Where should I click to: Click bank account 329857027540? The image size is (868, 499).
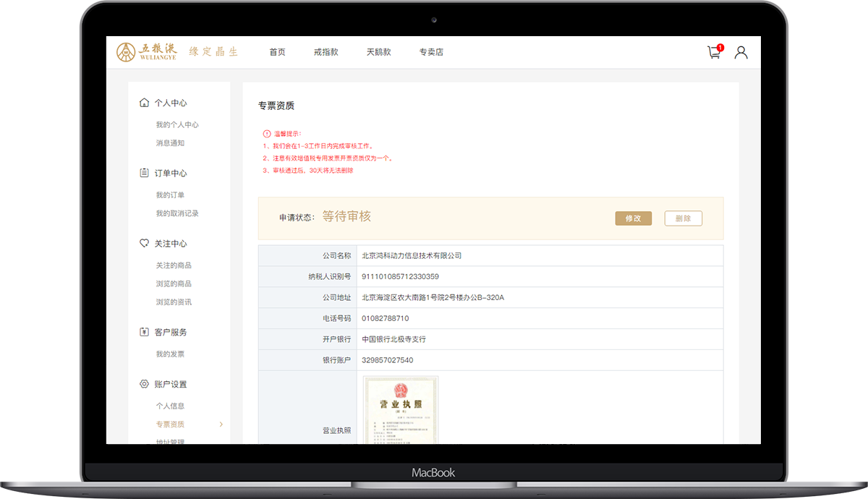387,360
